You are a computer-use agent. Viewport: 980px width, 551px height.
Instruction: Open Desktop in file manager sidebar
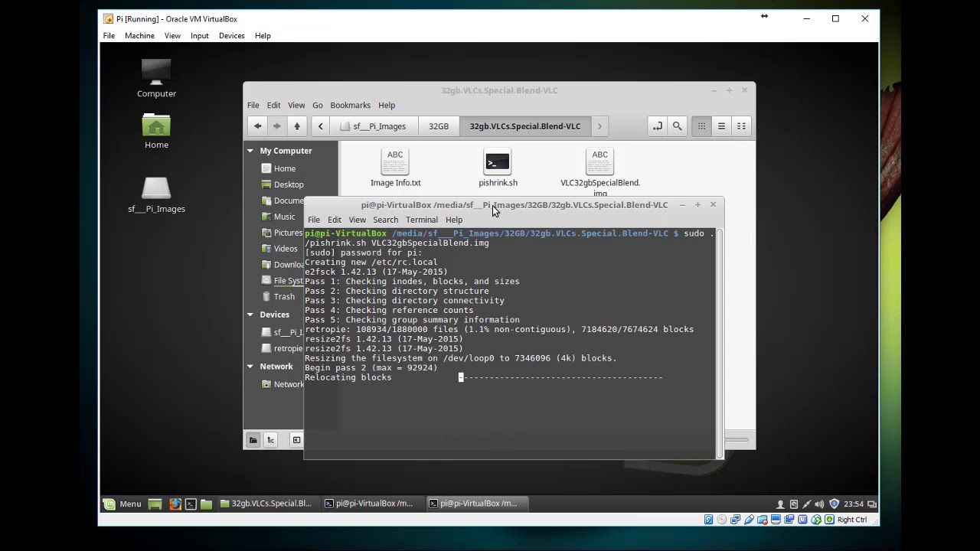click(x=289, y=184)
